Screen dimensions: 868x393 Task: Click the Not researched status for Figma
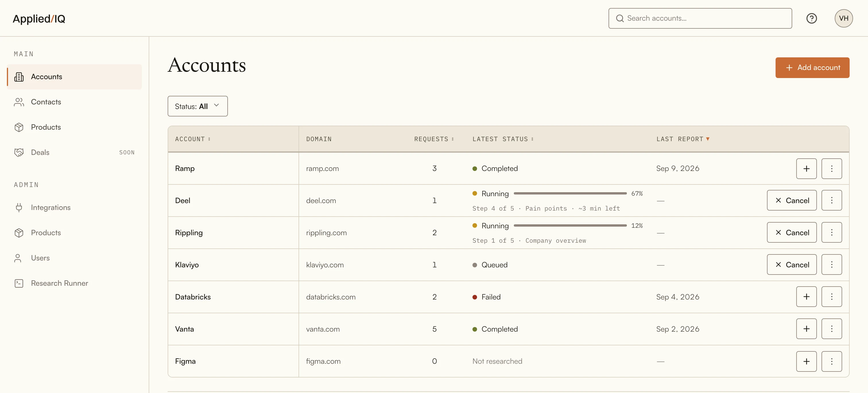click(x=497, y=361)
